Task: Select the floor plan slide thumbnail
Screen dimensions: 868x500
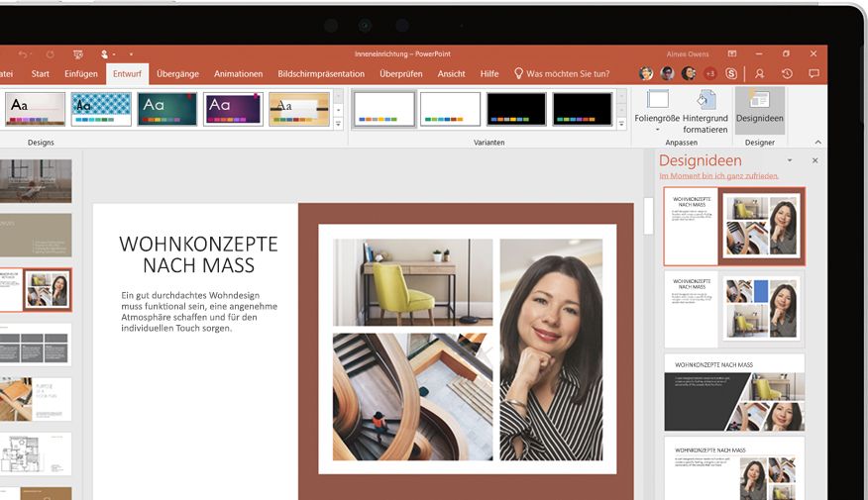Action: pyautogui.click(x=36, y=454)
